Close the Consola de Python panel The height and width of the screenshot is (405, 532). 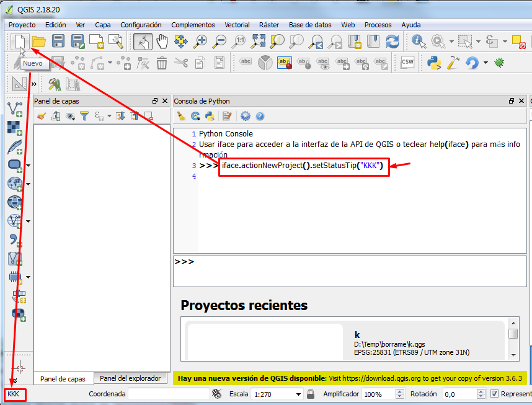pyautogui.click(x=521, y=101)
